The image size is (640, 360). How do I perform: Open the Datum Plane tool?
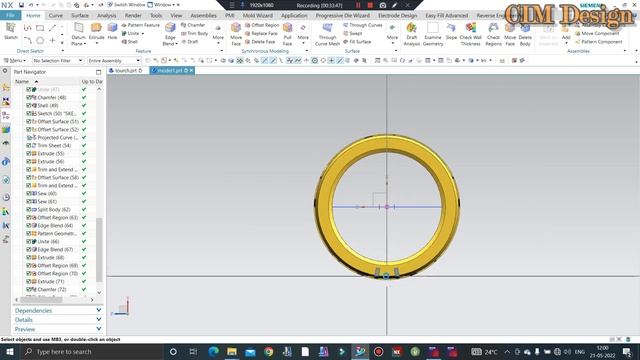pyautogui.click(x=78, y=34)
